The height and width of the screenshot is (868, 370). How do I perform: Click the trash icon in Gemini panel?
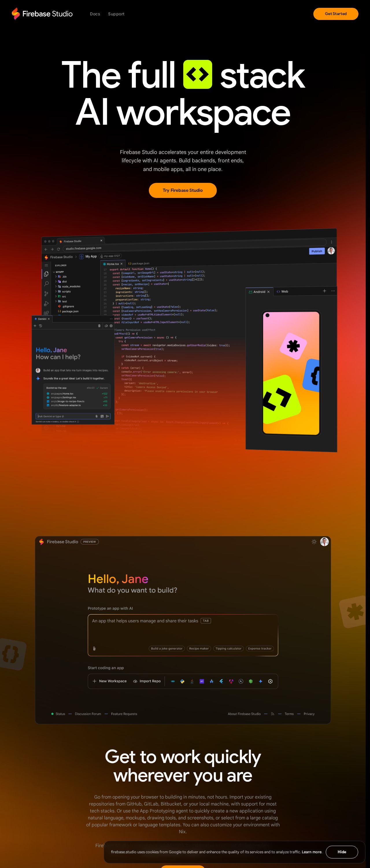(x=99, y=326)
